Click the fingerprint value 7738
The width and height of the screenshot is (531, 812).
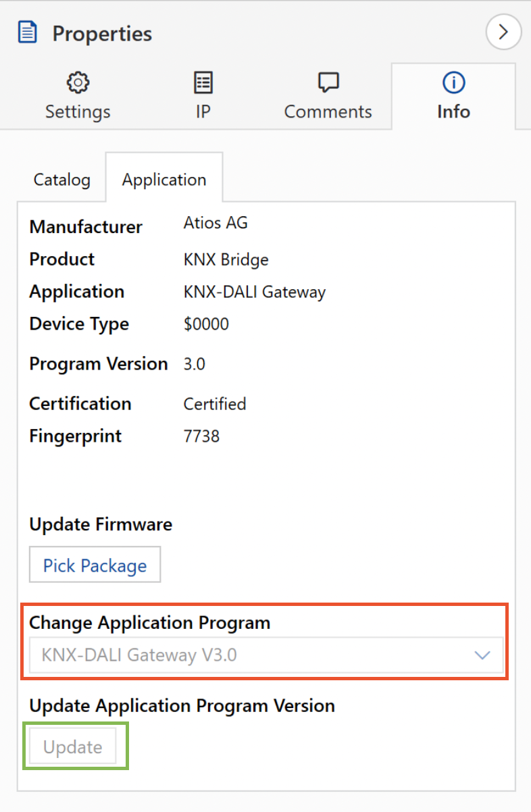pos(201,436)
